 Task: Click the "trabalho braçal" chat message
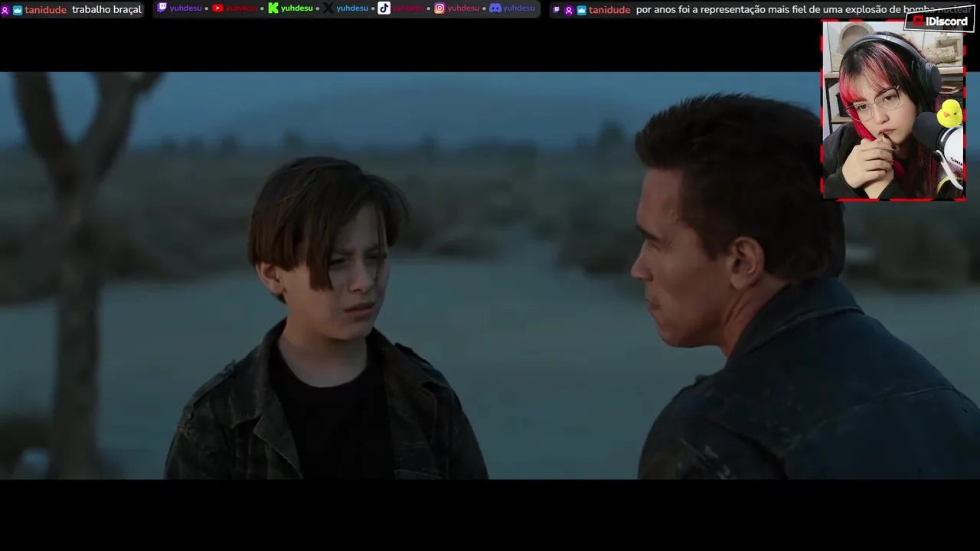106,10
